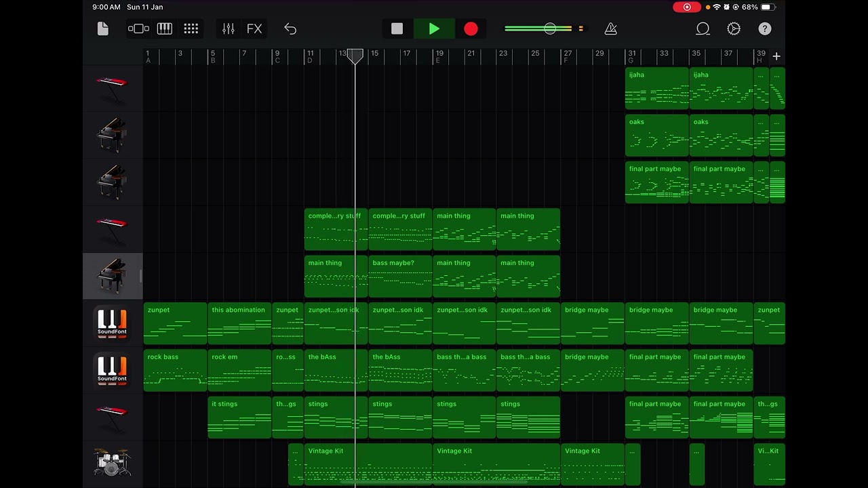Tap section marker A at bar 1
This screenshot has height=488, width=868.
click(148, 61)
